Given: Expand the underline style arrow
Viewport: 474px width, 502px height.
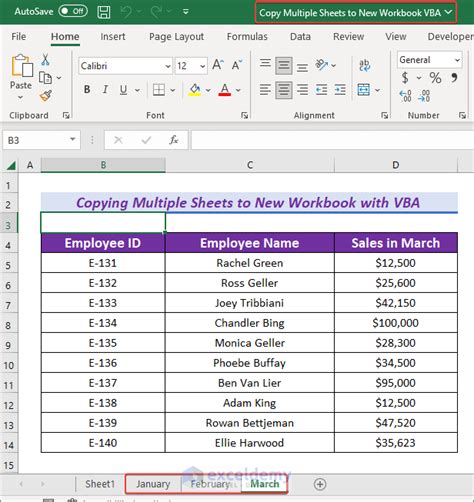Looking at the screenshot, I should click(137, 90).
